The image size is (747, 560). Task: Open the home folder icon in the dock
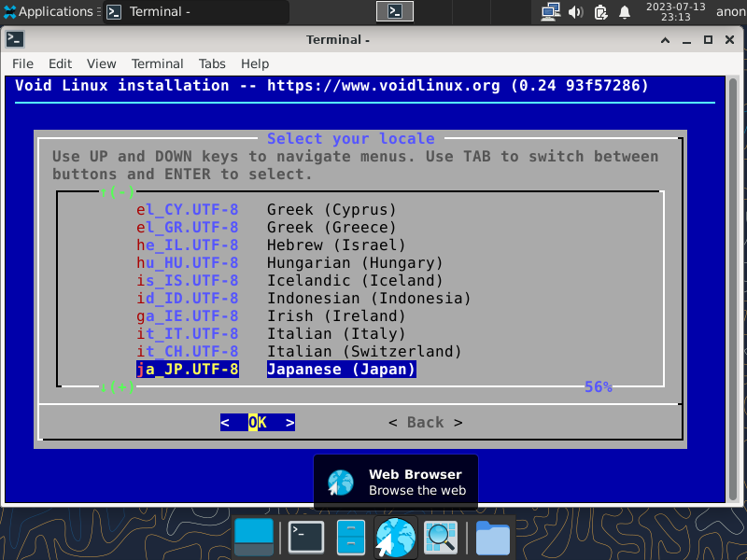tap(493, 538)
